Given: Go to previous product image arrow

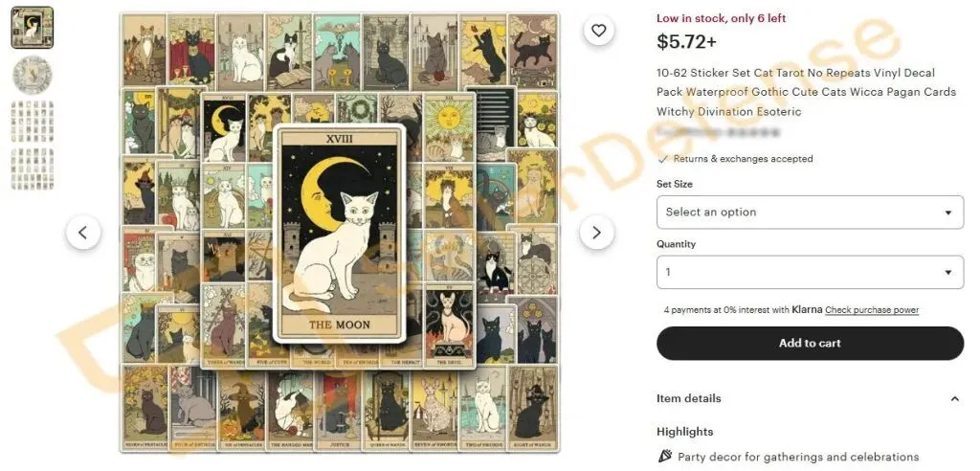Looking at the screenshot, I should (x=83, y=233).
